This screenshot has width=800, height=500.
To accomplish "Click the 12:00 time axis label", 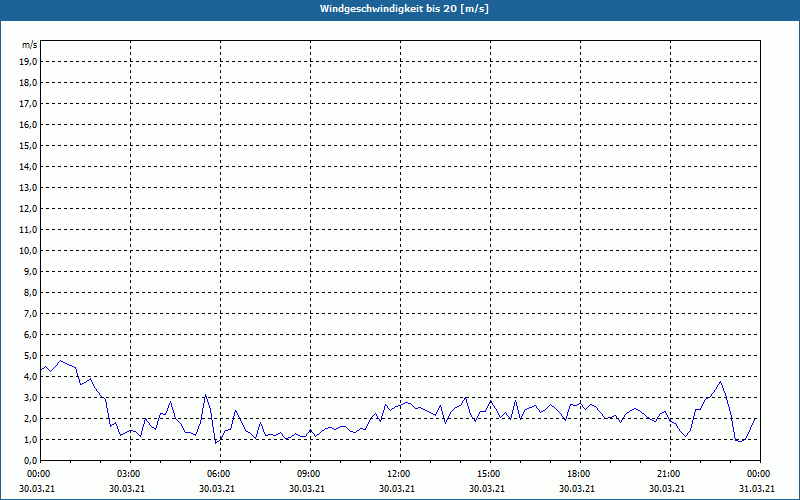I will (400, 474).
